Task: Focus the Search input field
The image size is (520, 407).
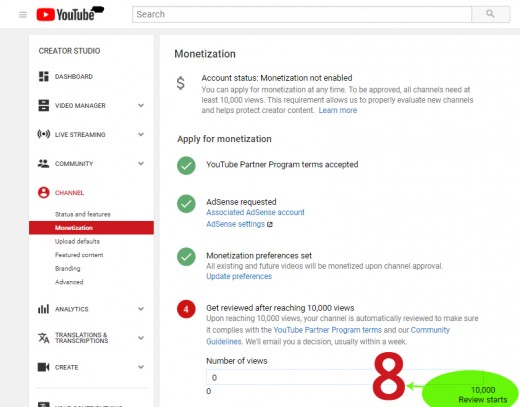Action: 302,14
